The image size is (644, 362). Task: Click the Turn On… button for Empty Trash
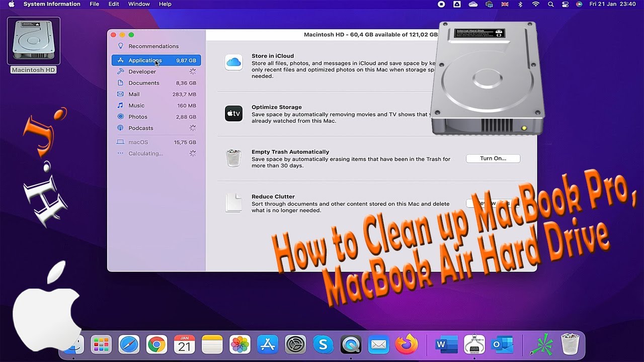click(x=493, y=158)
